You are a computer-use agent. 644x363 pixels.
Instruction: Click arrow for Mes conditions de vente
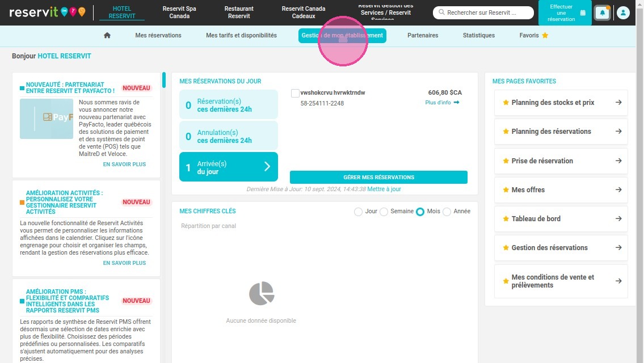618,281
